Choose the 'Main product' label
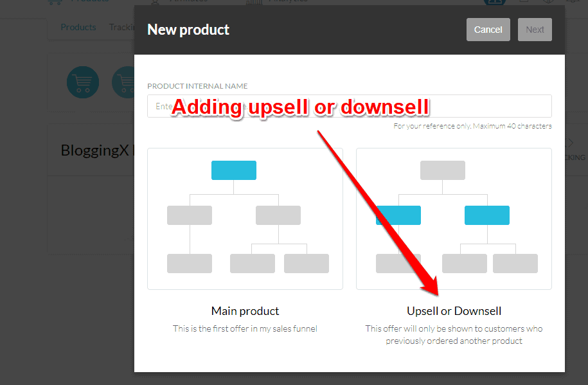 click(245, 311)
